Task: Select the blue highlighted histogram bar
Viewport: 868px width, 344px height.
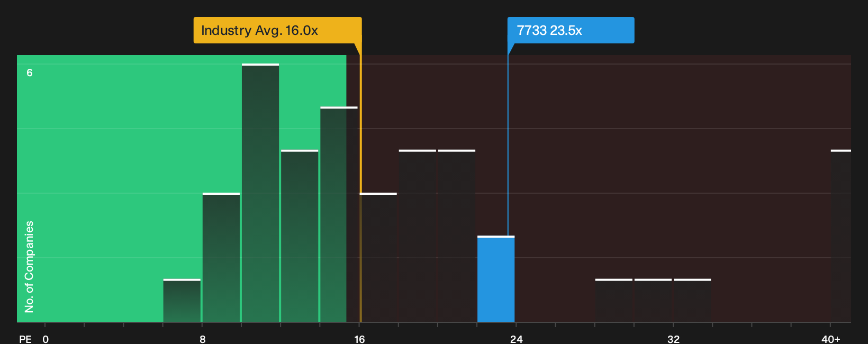Action: coord(496,279)
